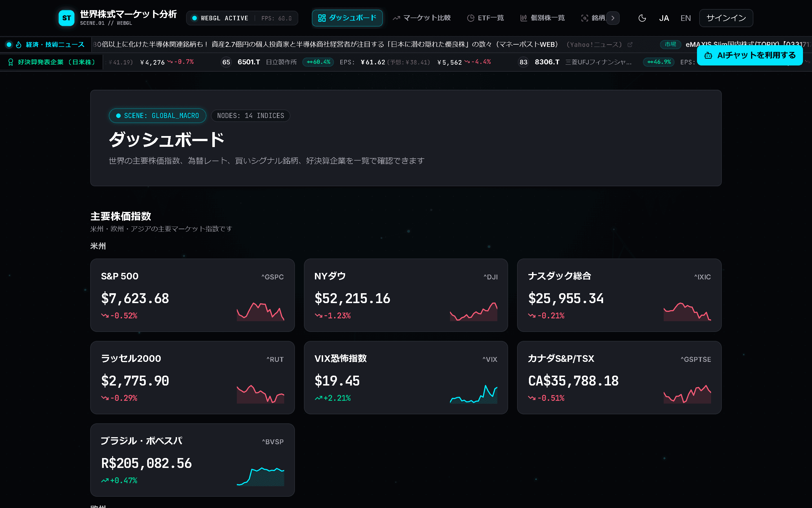Image resolution: width=812 pixels, height=508 pixels.
Task: Click the ナスダック総合 sparkline chart
Action: pos(687,312)
